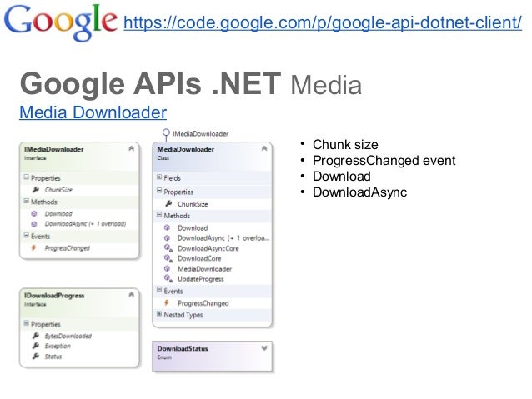Select ChunkSize property in IMediaDownloader
The width and height of the screenshot is (532, 399).
click(x=58, y=190)
